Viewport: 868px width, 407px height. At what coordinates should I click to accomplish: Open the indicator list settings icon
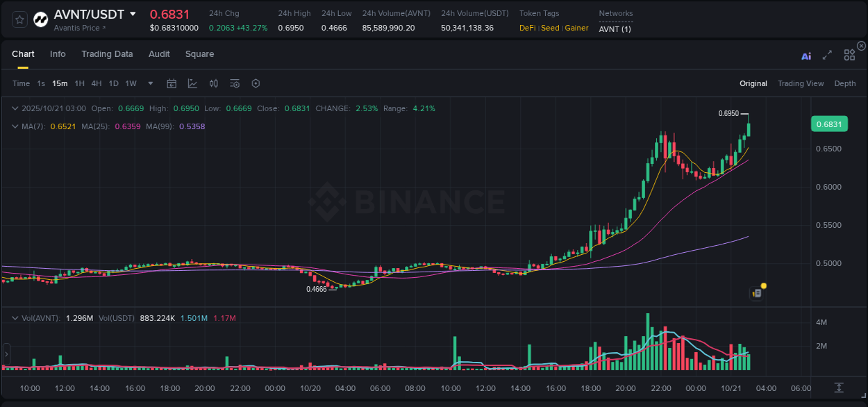point(234,83)
